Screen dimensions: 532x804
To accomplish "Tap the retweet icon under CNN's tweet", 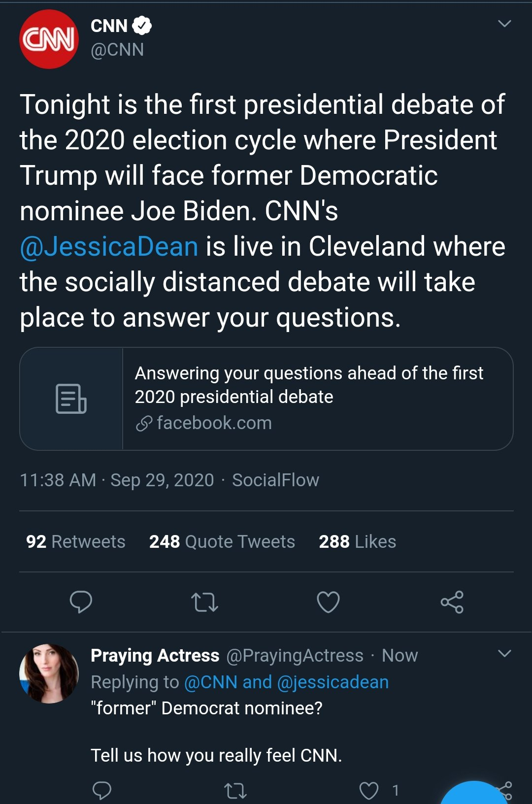I will tap(204, 602).
